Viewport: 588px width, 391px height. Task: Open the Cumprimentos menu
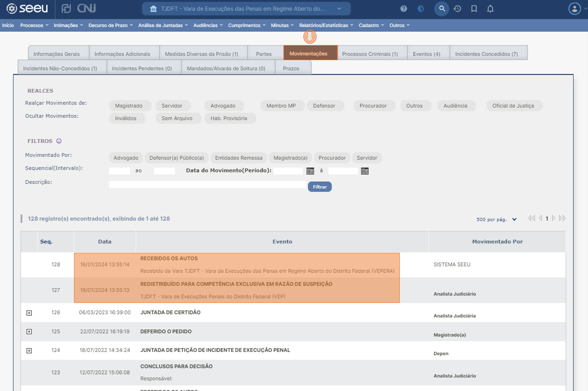[x=247, y=25]
